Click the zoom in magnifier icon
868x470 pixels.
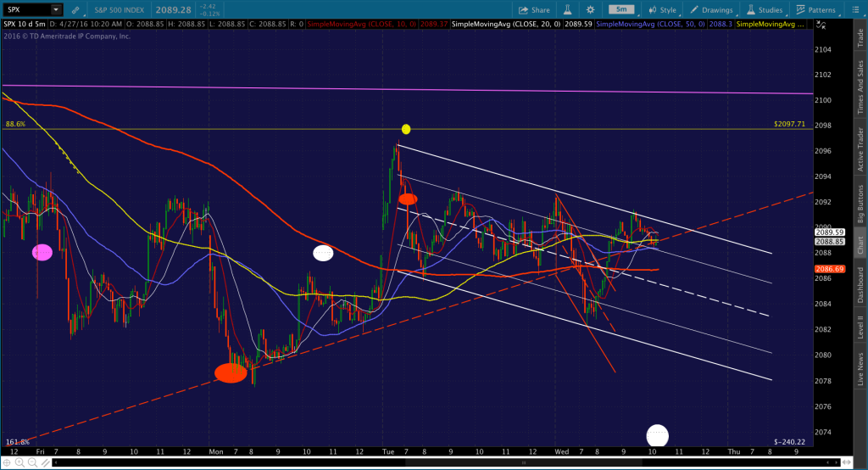coord(19,462)
